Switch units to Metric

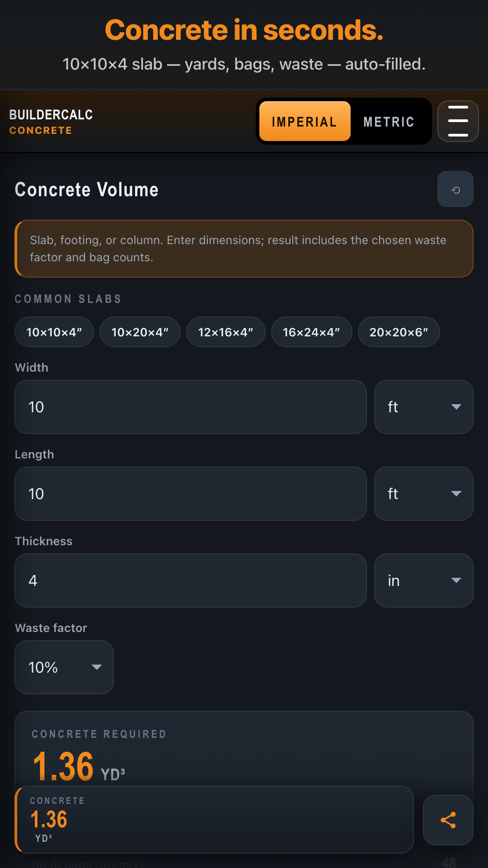[389, 122]
